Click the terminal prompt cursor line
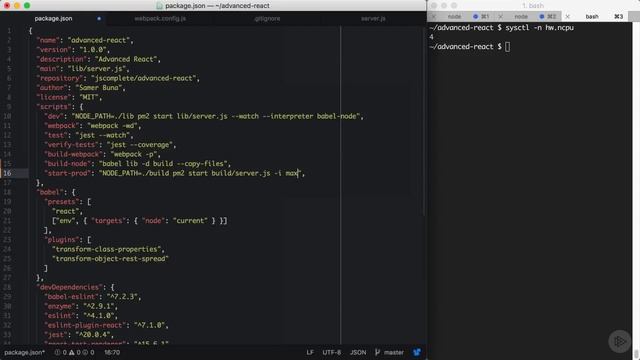The image size is (640, 360). 470,47
